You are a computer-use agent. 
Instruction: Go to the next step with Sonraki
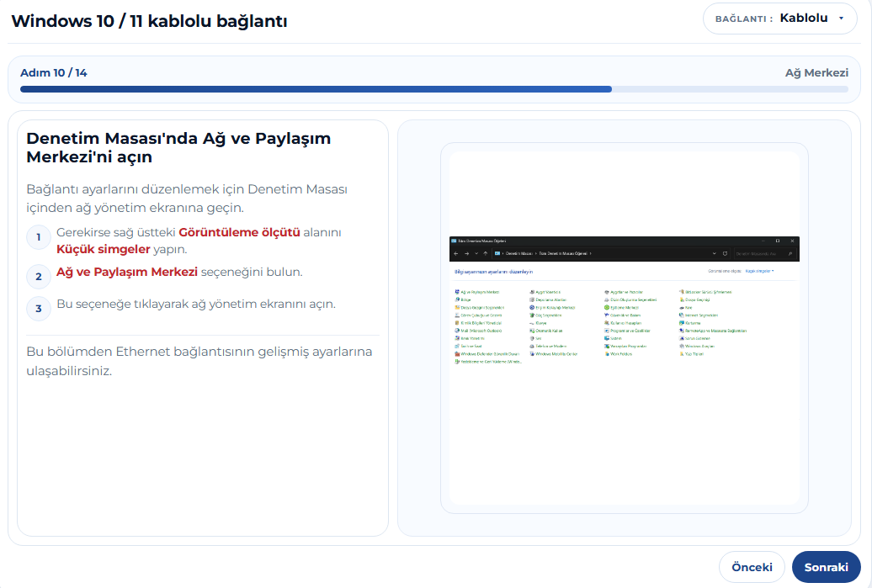[826, 567]
